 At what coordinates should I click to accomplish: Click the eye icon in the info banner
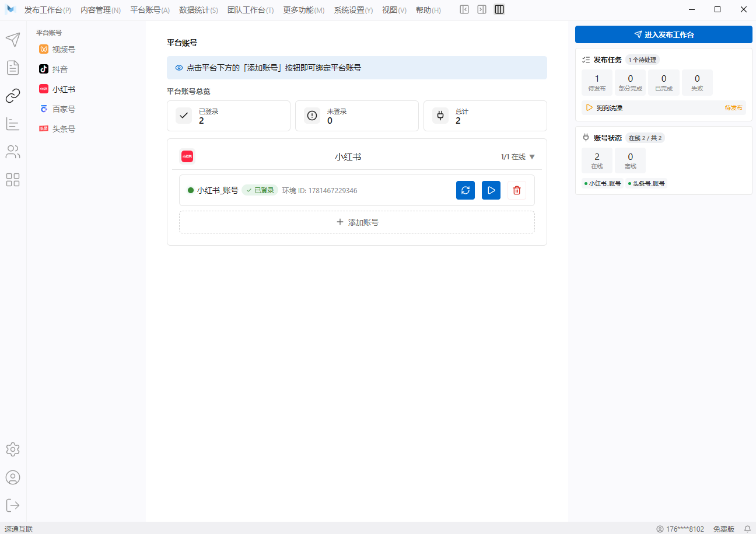(179, 68)
